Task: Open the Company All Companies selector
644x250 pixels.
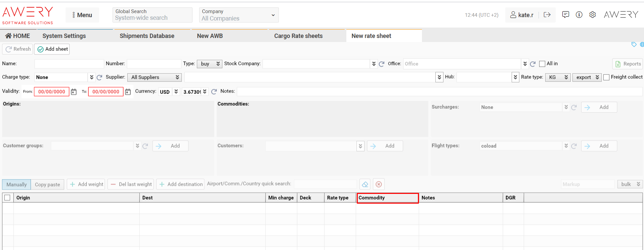Action: (239, 15)
